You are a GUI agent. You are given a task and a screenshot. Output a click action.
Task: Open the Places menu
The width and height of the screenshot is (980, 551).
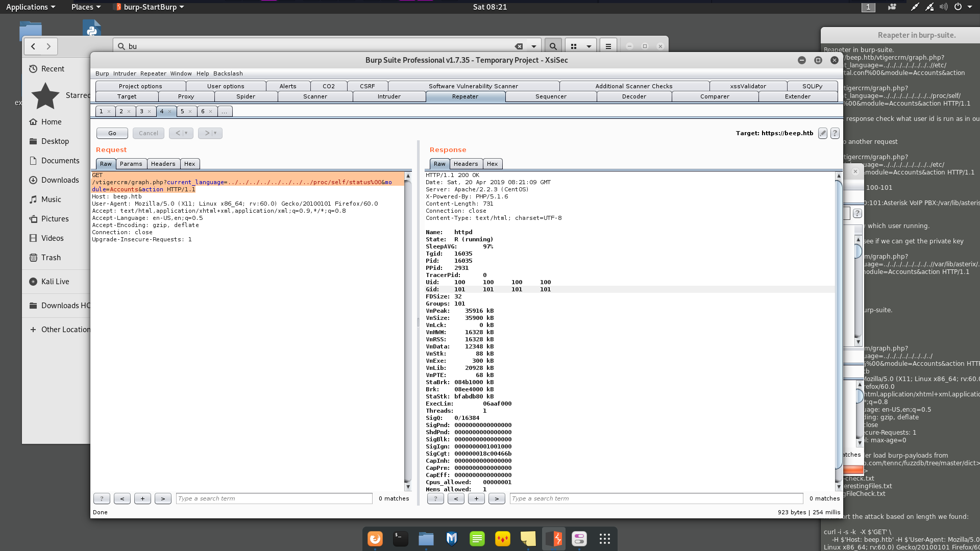(86, 7)
